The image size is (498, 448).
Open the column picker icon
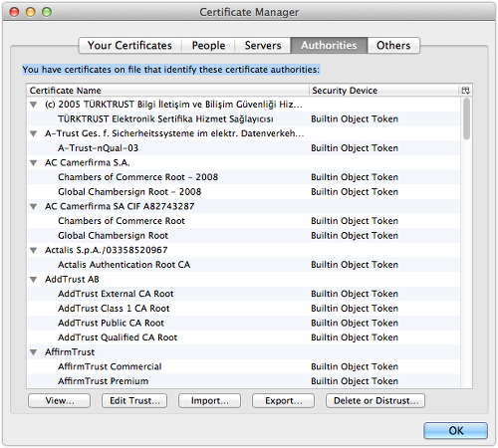465,91
